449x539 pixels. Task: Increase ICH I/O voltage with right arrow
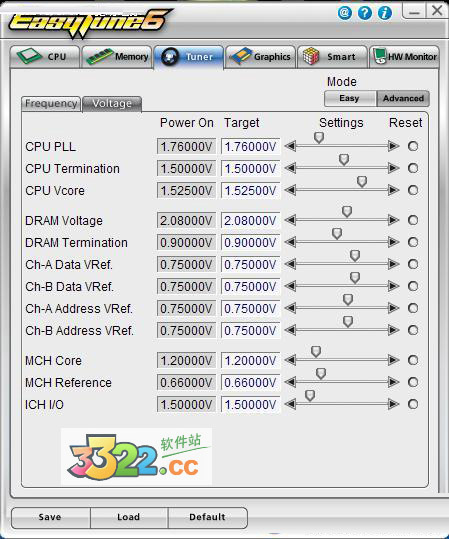pos(393,404)
